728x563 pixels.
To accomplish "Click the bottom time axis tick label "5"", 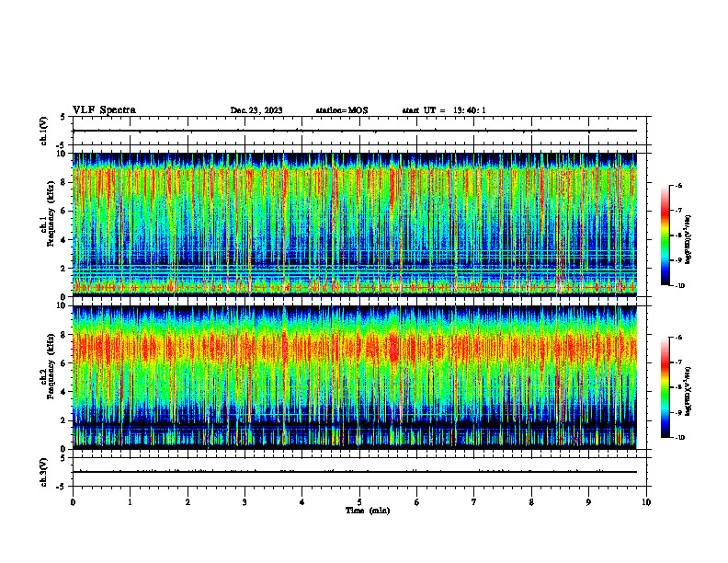I will tap(359, 502).
